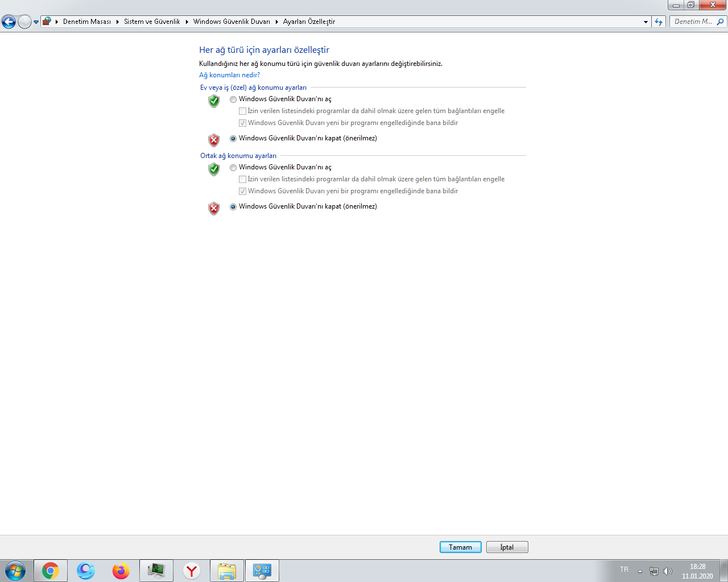Open the recent pages dropdown beside the Forward button
Image resolution: width=728 pixels, height=582 pixels.
click(x=36, y=22)
